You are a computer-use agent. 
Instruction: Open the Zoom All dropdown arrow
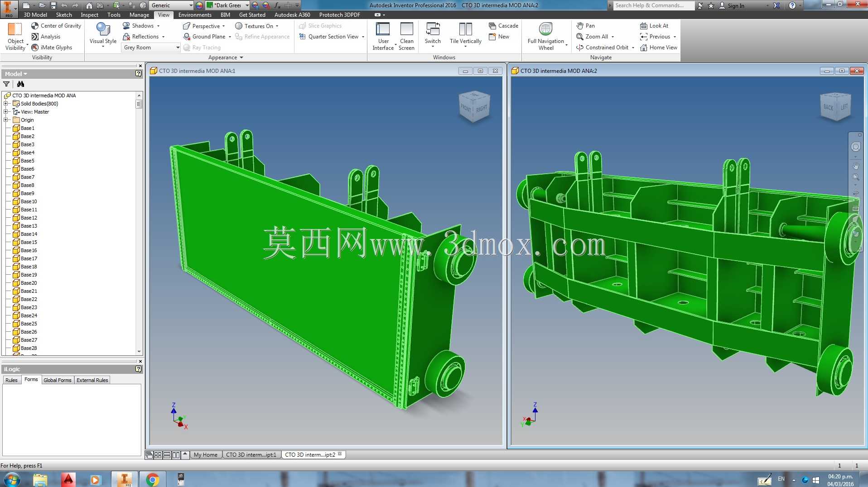coord(612,37)
